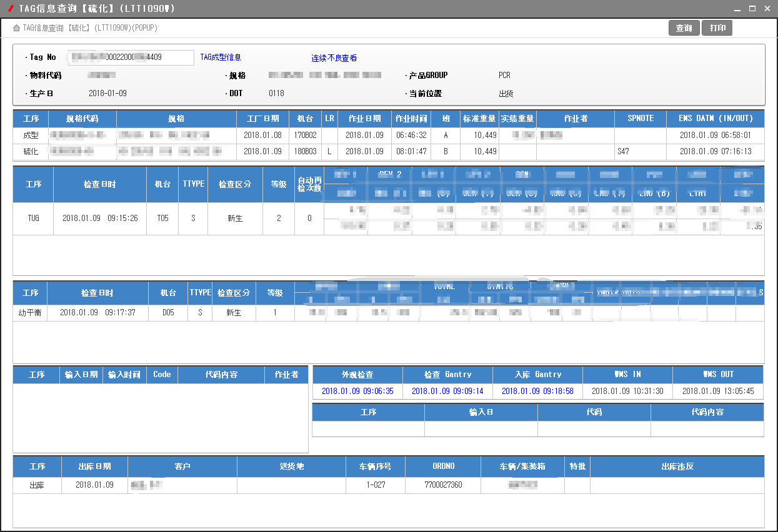
Task: Close the TAG信息查询 window
Action: point(767,8)
